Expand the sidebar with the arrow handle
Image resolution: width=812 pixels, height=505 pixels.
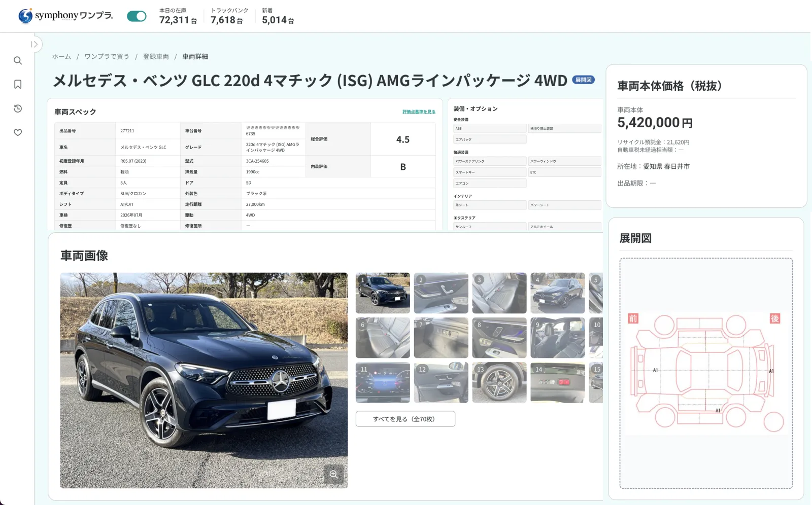coord(34,44)
